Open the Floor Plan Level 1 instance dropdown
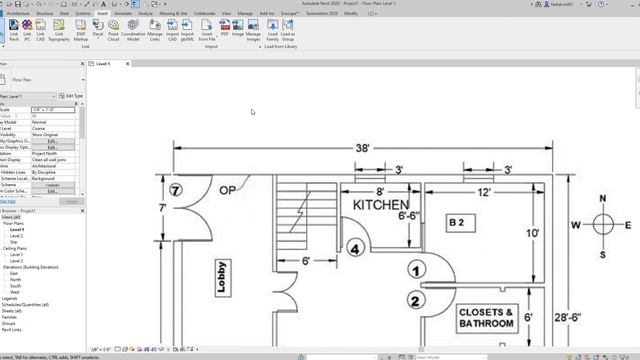 pos(28,96)
